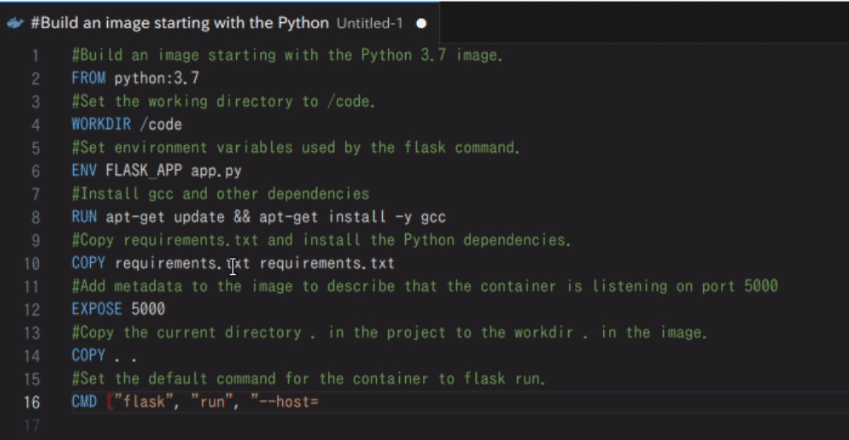
Task: Click the comment on line 13 about copying current directory
Action: 389,332
